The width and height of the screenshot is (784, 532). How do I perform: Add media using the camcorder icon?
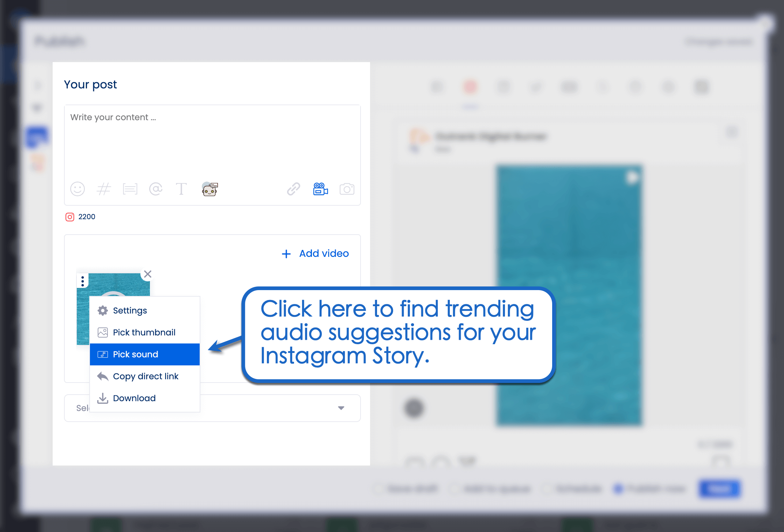point(320,189)
